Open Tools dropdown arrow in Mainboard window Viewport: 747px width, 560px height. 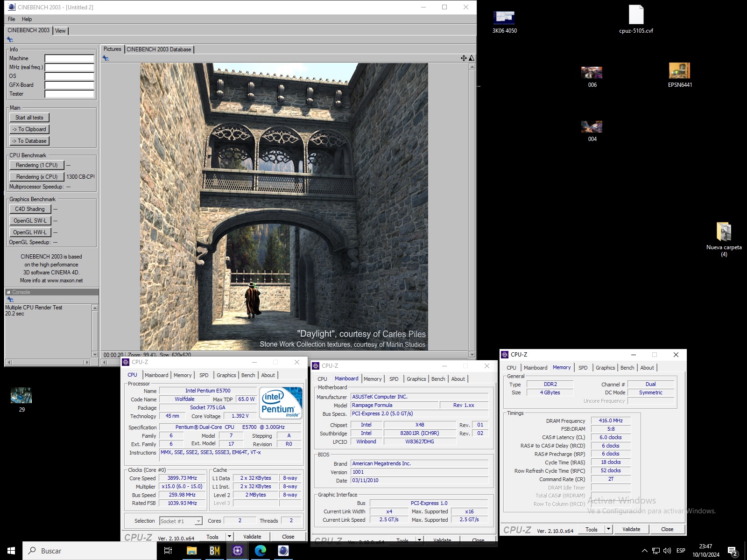(x=419, y=540)
